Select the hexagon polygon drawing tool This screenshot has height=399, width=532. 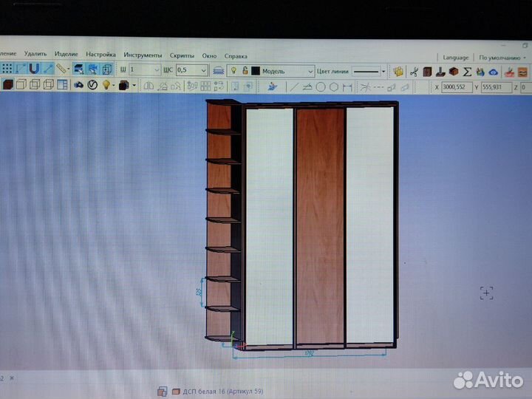[335, 87]
